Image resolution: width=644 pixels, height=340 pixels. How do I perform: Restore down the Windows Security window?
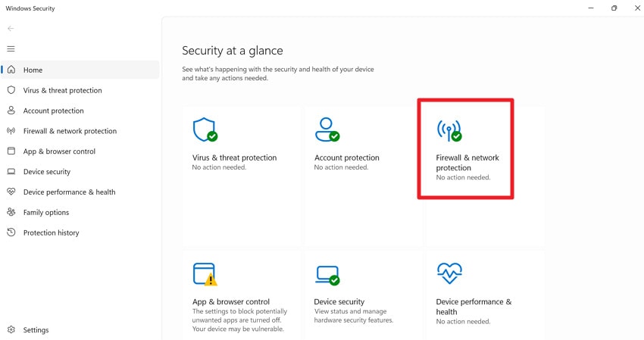[614, 8]
